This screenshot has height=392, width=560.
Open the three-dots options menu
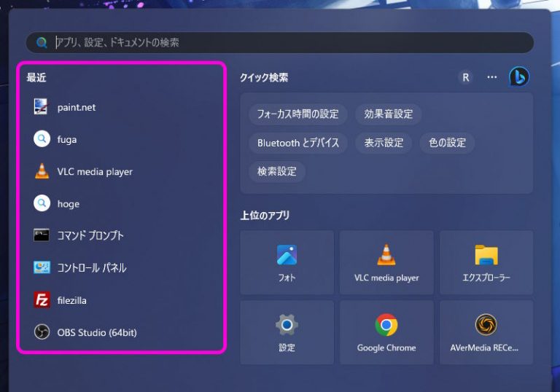tap(491, 77)
